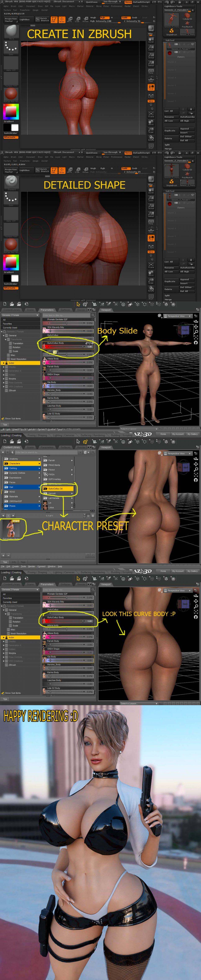
Task: Toggle L.Sym in the Create in ZBrush panel
Action: [x=151, y=96]
